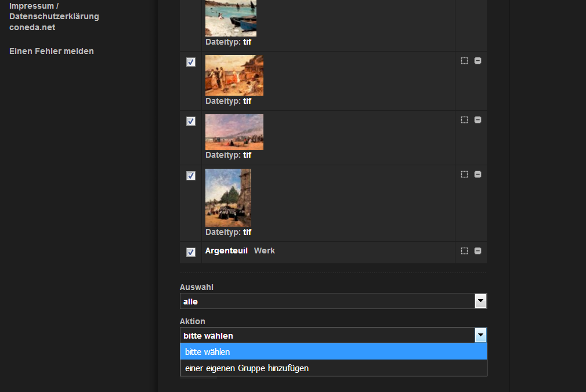Click the Auswahl field showing 'alle'
The height and width of the screenshot is (392, 586).
click(333, 301)
